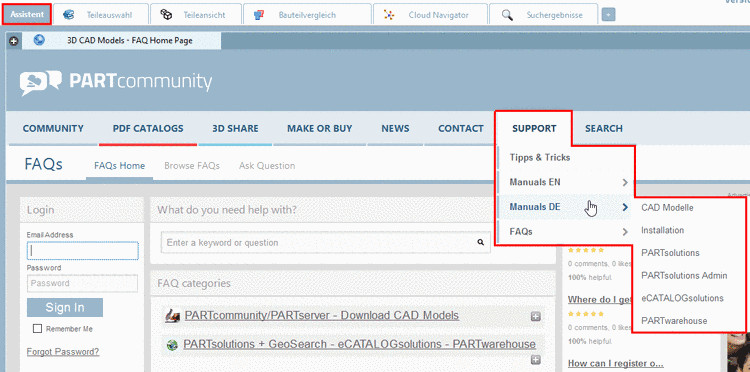
Task: Click the plus icon beside the browser tab
Action: [13, 42]
